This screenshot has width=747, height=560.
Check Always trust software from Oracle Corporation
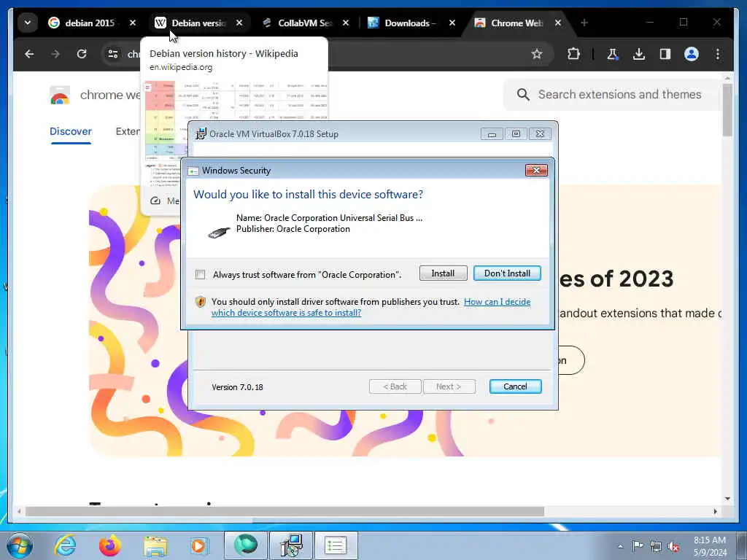click(200, 275)
